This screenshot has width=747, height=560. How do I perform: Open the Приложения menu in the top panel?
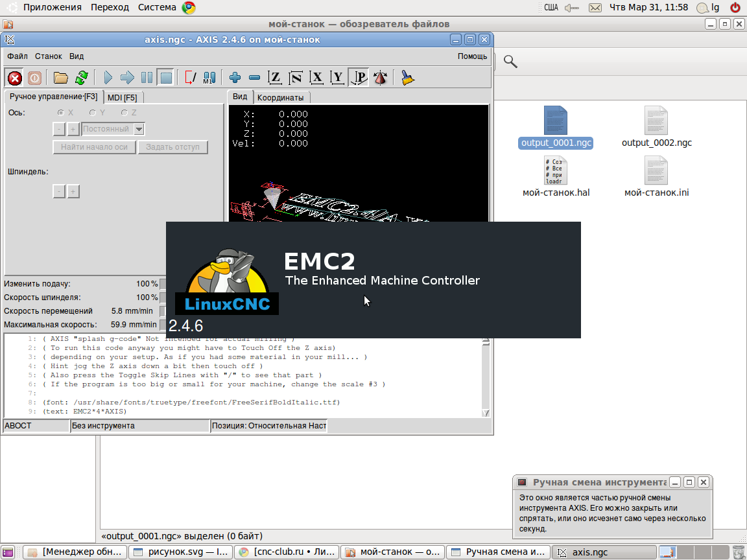click(53, 8)
